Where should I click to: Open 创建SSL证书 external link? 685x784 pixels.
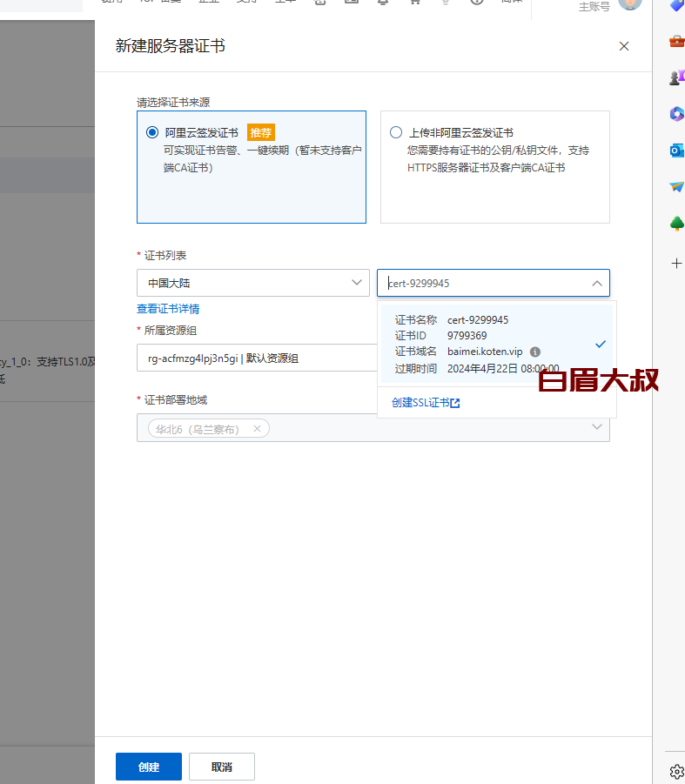pyautogui.click(x=426, y=403)
